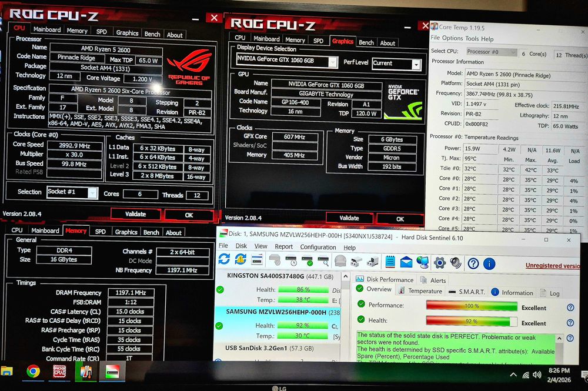Click the envelope email icon in the toolbar
This screenshot has width=588, height=391.
(x=406, y=262)
